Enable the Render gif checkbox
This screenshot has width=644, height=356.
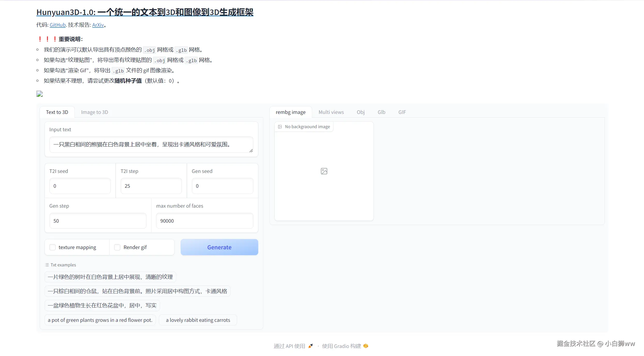point(117,247)
